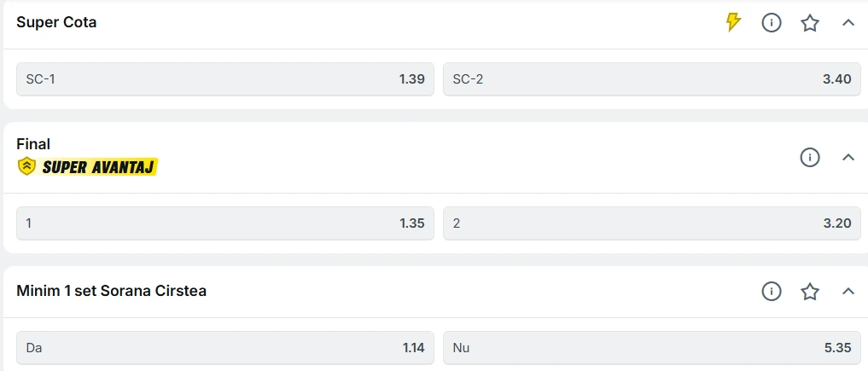
Task: Click the Minim 1 set Sorana Cirstea title
Action: [x=111, y=291]
